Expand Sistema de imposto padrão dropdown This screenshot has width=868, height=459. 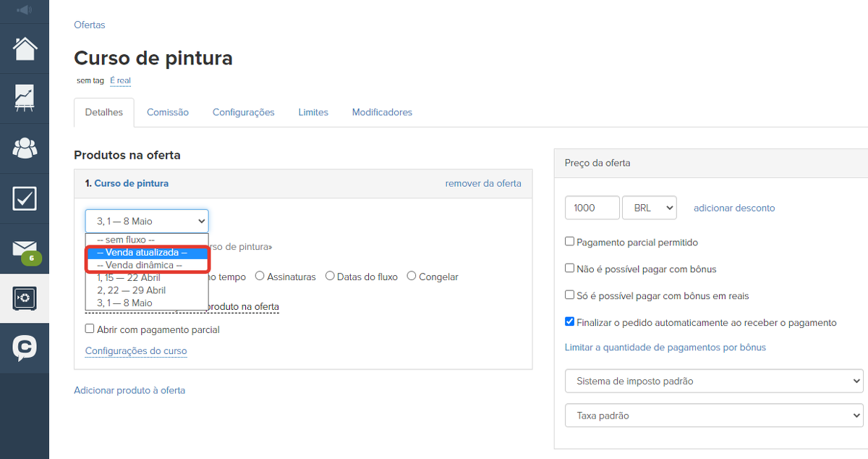click(x=713, y=381)
